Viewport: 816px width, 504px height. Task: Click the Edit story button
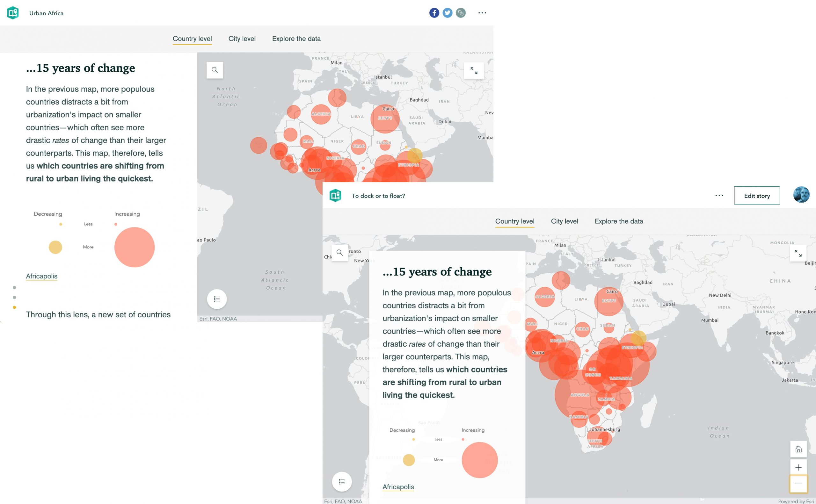[x=757, y=196]
